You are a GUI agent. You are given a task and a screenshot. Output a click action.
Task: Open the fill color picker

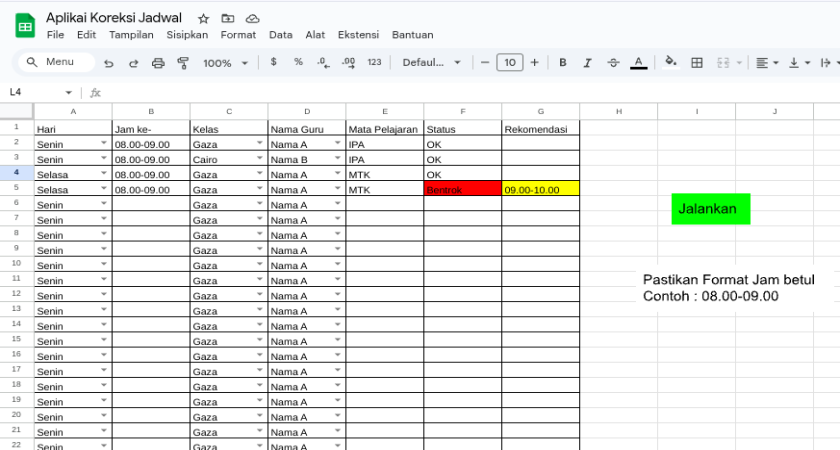671,62
